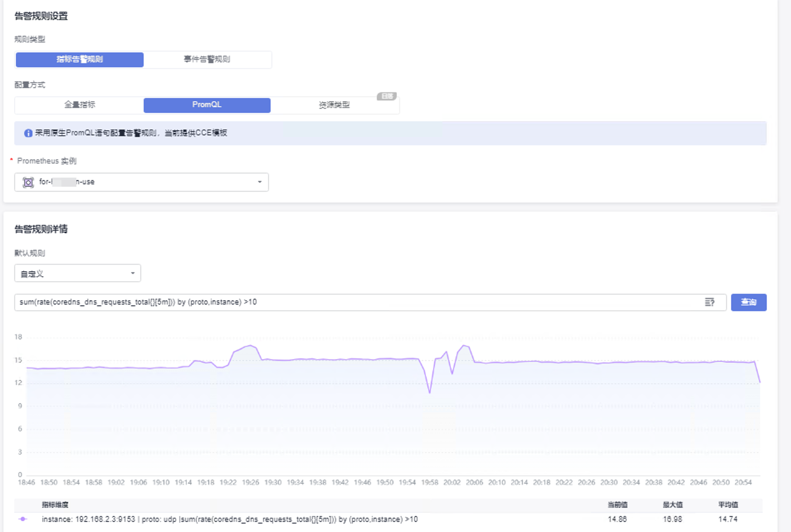Screen dimensions: 791x532
Task: Click the 平均值 column header
Action: click(728, 505)
